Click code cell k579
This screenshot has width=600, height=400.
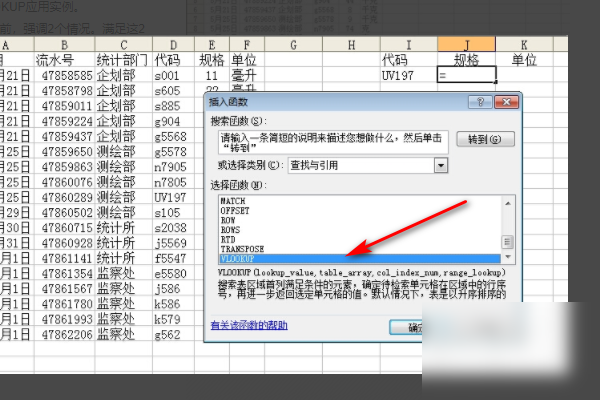click(173, 319)
